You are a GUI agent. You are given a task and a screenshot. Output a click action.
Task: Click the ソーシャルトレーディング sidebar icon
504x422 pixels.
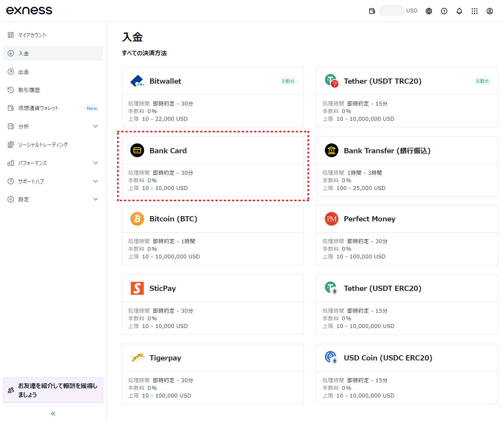pyautogui.click(x=11, y=145)
